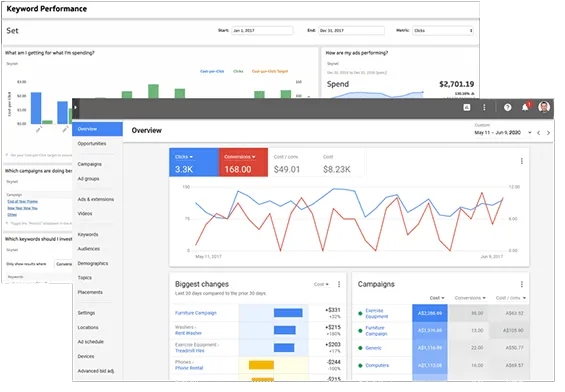Select Keywords in the left navigation
The image size is (565, 392).
tap(88, 235)
